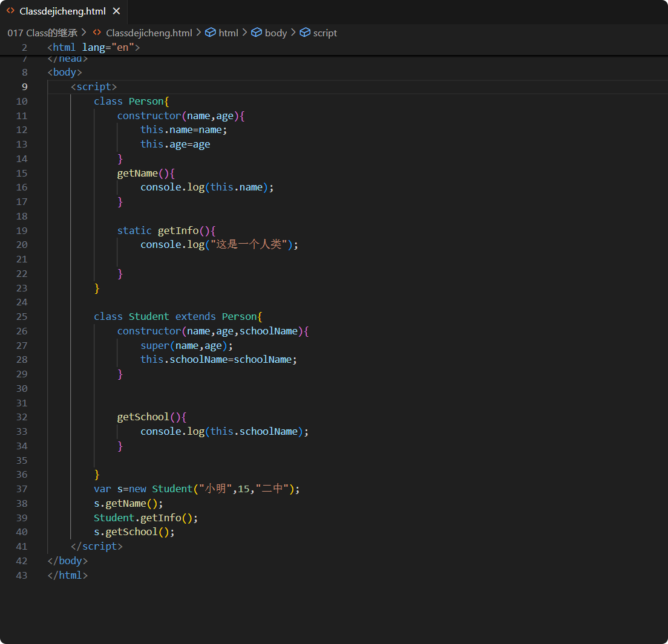
Task: Click the sticky scroll line '<html lang="en">'
Action: click(x=94, y=47)
